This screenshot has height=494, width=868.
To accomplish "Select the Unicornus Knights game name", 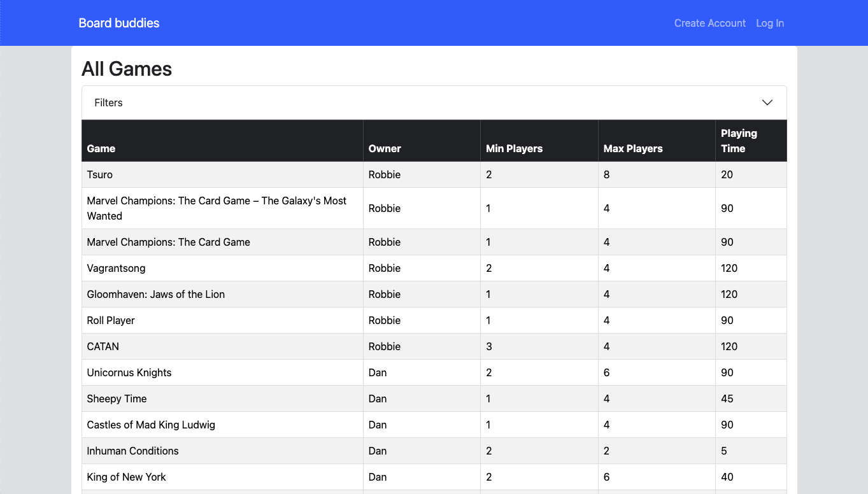I will [x=129, y=372].
